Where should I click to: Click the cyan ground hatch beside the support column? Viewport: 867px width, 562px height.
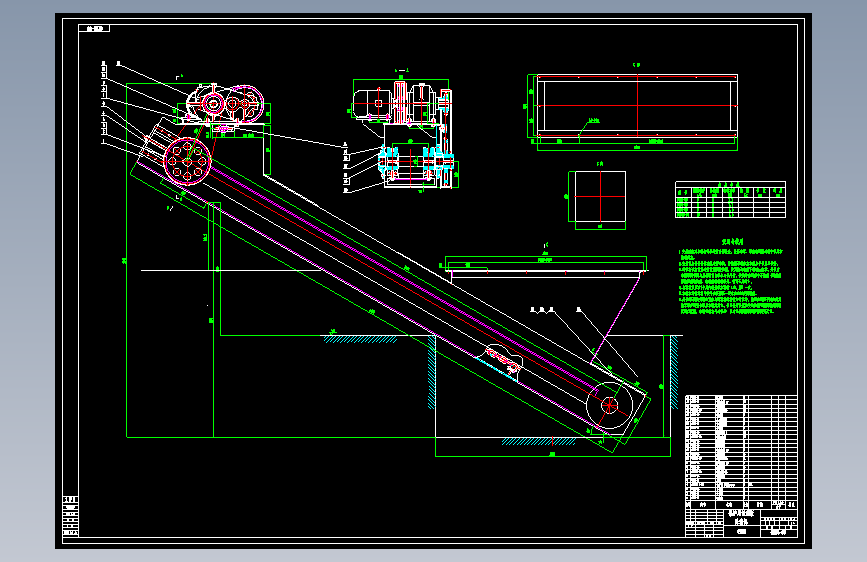[361, 339]
